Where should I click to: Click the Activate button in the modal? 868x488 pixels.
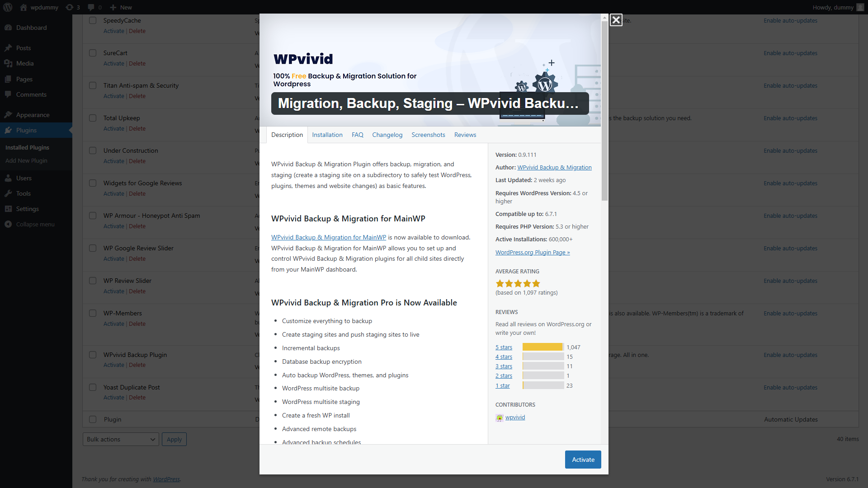click(583, 460)
